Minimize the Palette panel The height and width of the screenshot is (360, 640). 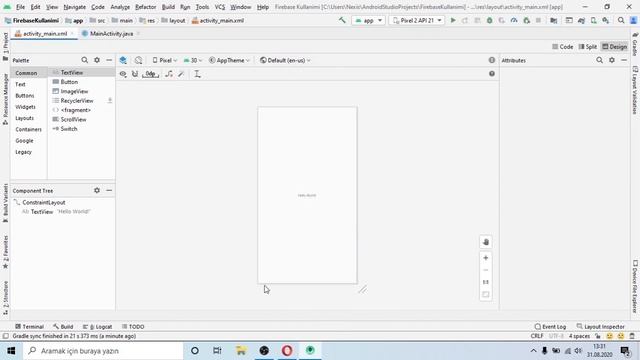point(109,60)
